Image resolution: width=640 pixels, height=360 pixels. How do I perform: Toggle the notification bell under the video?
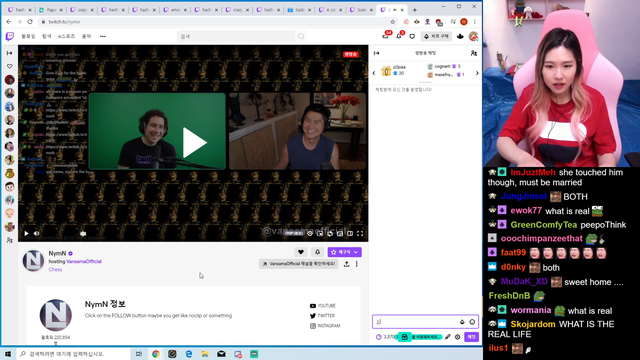[317, 252]
